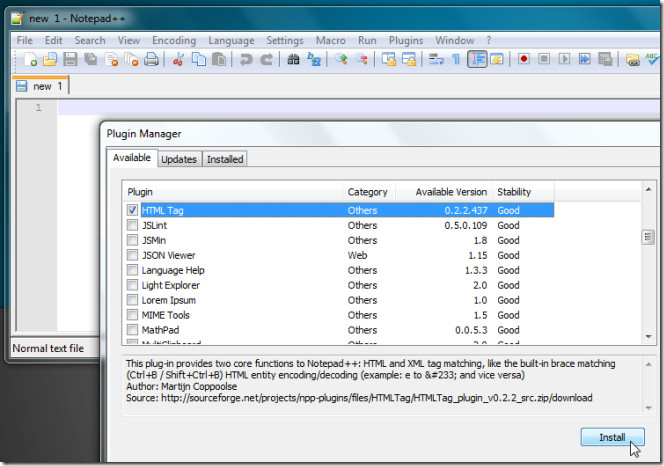Click the New file toolbar icon

(30, 59)
